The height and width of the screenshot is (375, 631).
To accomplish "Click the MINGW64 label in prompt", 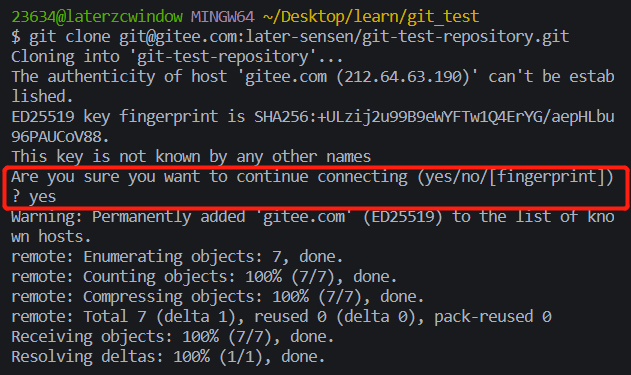I will coord(223,17).
